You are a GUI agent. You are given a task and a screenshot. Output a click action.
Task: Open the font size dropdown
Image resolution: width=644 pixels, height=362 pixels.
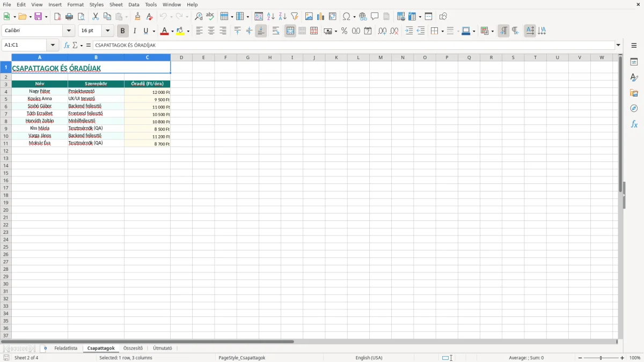[107, 31]
